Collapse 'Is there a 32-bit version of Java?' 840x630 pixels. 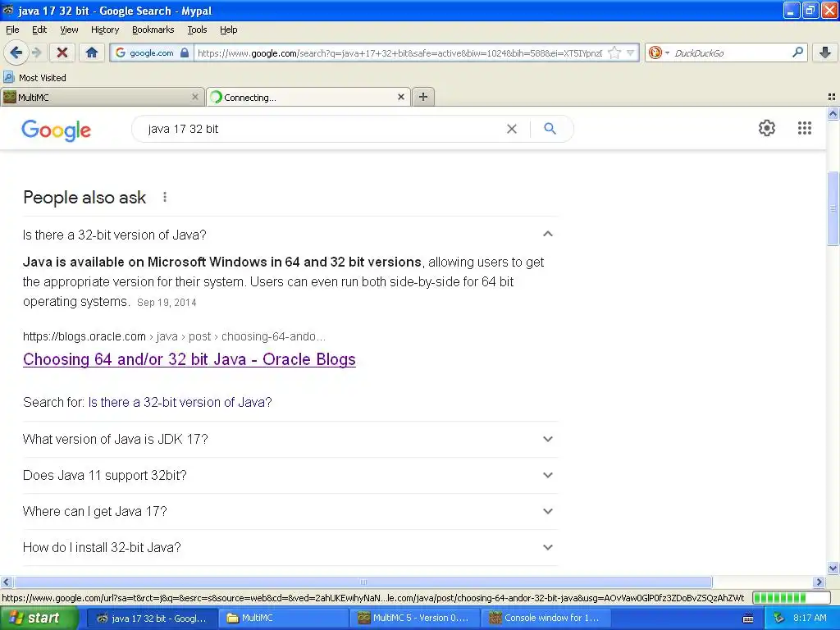(547, 234)
